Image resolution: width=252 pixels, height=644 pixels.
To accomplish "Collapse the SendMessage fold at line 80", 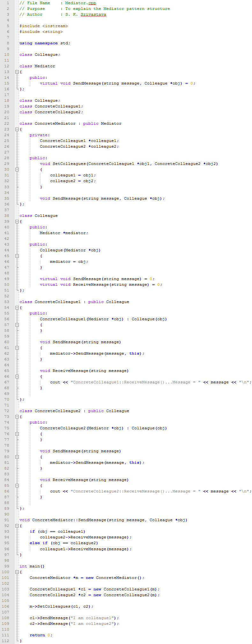I will (17, 457).
